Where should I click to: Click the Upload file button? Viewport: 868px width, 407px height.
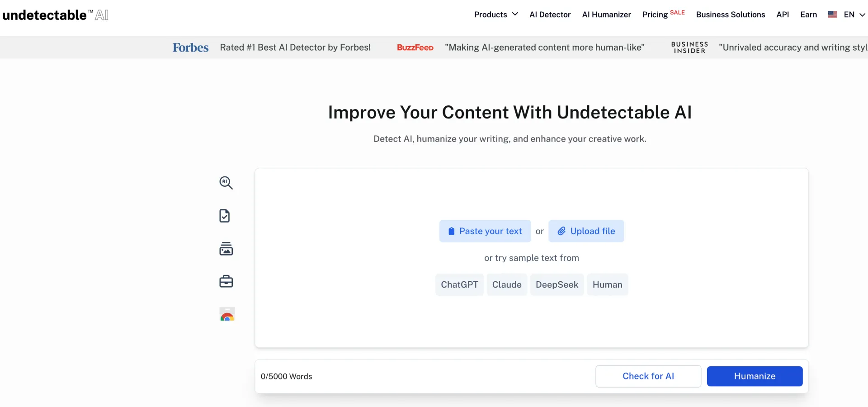coord(586,231)
